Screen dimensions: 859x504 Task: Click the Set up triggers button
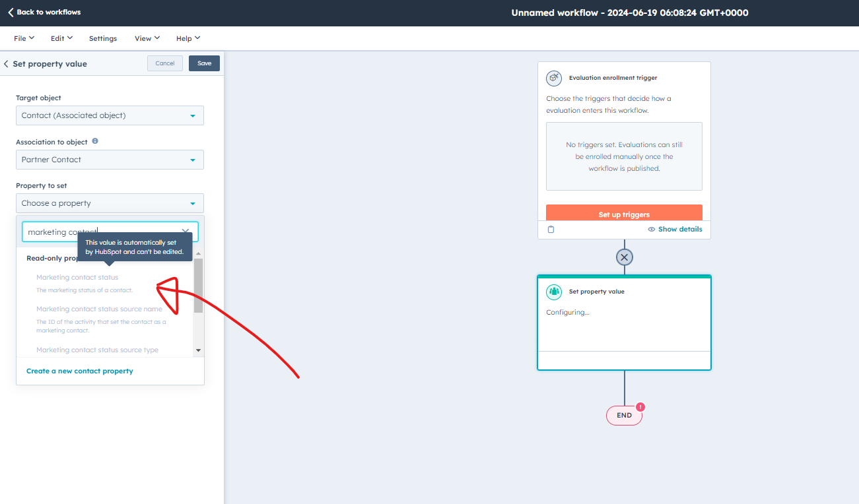(624, 214)
